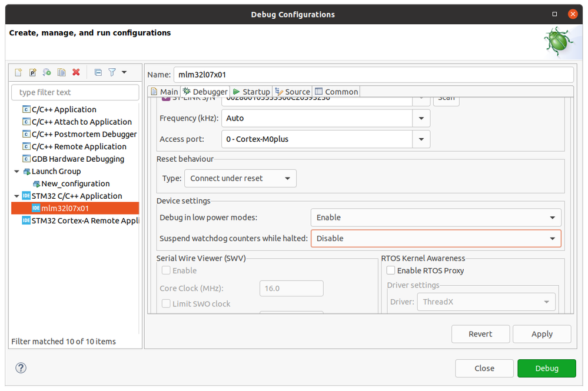Duplicate the selected launch configuration
Image resolution: width=588 pixels, height=391 pixels.
coord(61,72)
